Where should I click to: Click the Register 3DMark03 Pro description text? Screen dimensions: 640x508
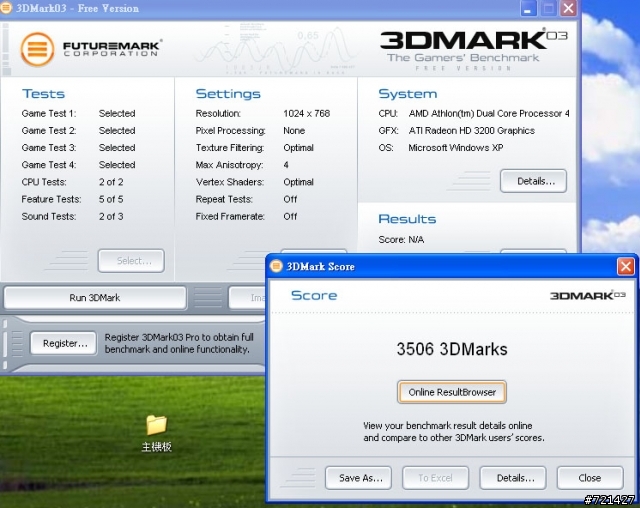[x=179, y=343]
